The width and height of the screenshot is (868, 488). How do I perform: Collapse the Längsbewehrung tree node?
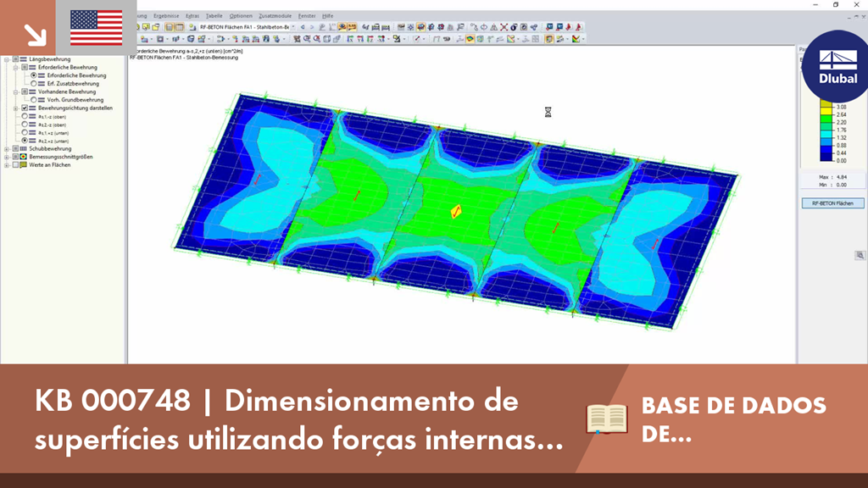tap(7, 59)
